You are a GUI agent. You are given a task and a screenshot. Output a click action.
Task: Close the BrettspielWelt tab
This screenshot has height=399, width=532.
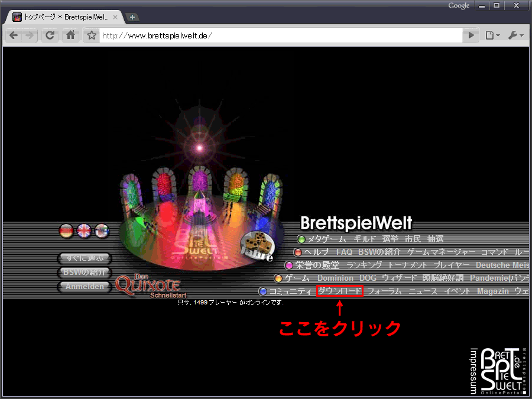115,17
